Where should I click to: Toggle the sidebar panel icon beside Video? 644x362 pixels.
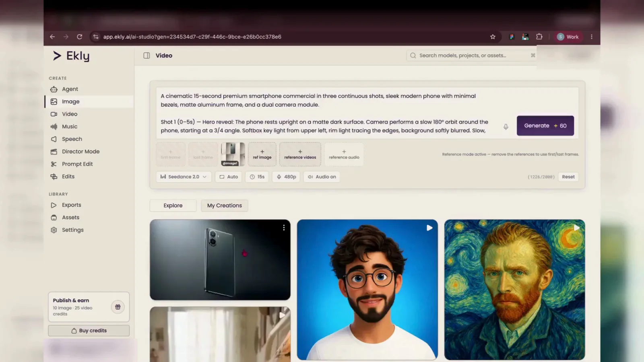147,56
